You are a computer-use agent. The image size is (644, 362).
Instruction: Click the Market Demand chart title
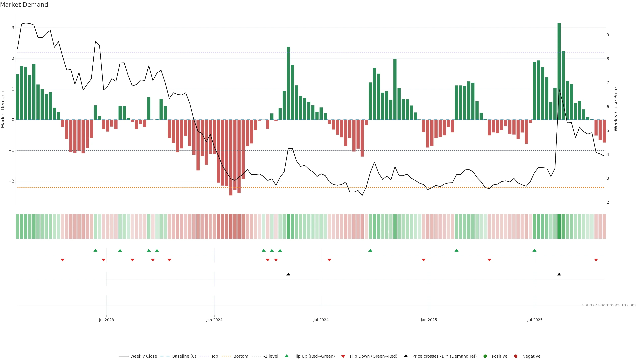(24, 5)
